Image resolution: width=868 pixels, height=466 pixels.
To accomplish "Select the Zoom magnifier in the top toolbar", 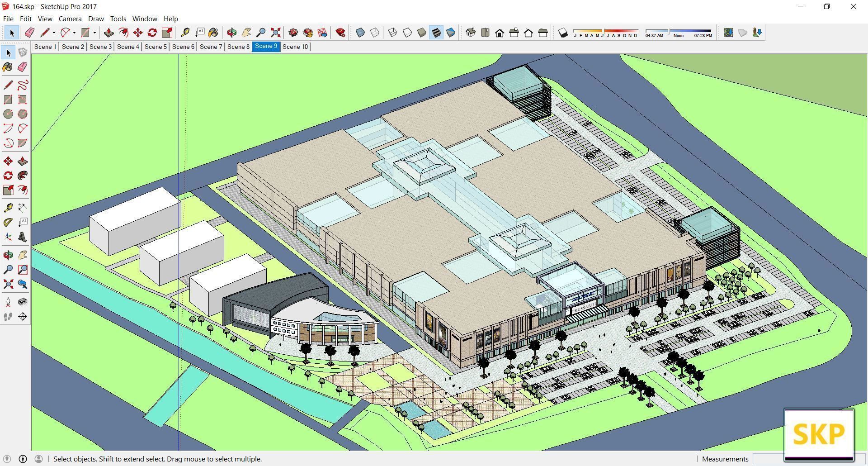I will coord(261,33).
